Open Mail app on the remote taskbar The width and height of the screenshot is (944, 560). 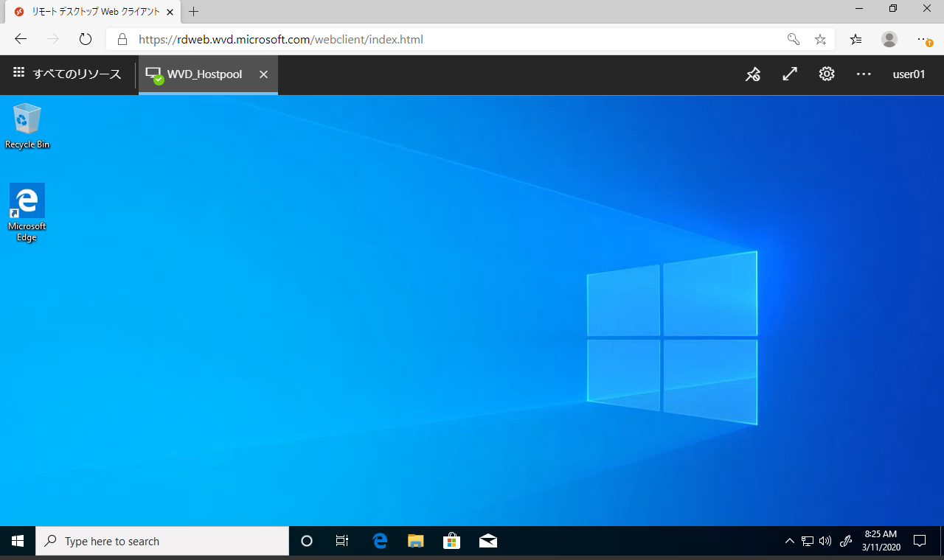(x=487, y=541)
